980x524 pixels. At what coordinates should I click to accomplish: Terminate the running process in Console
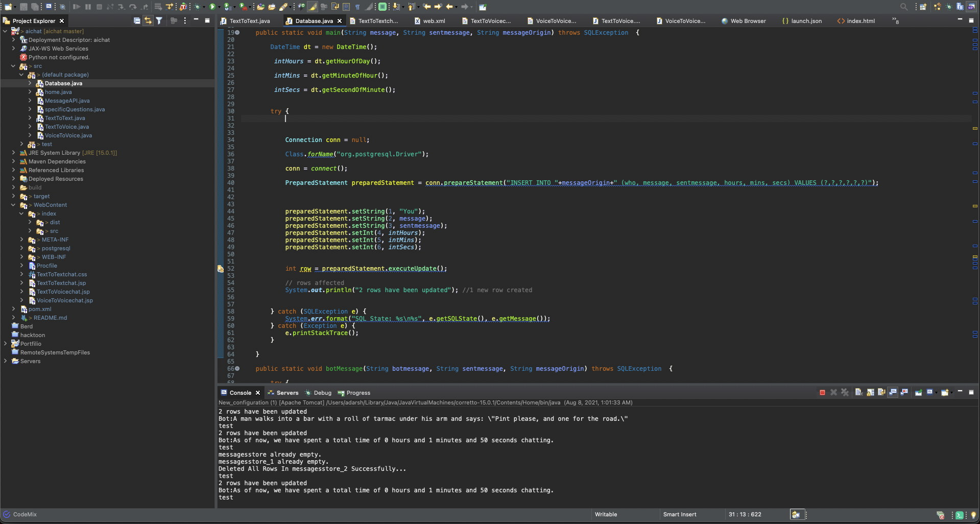point(822,392)
